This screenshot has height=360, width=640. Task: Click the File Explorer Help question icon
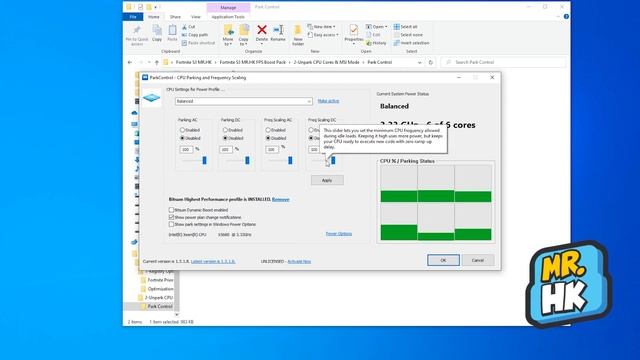pos(566,17)
